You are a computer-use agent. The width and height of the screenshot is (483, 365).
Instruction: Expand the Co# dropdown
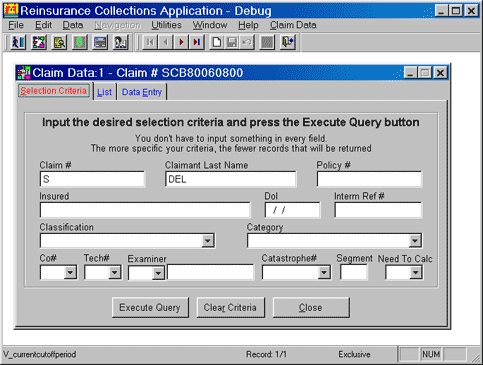[70, 273]
